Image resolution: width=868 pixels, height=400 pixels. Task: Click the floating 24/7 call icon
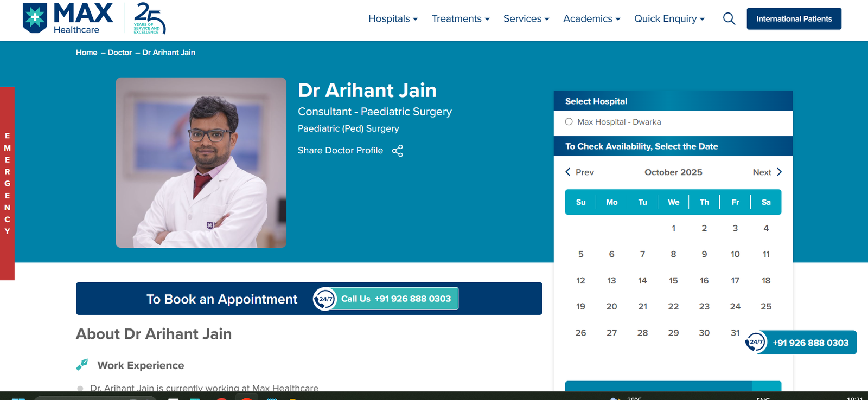click(755, 342)
